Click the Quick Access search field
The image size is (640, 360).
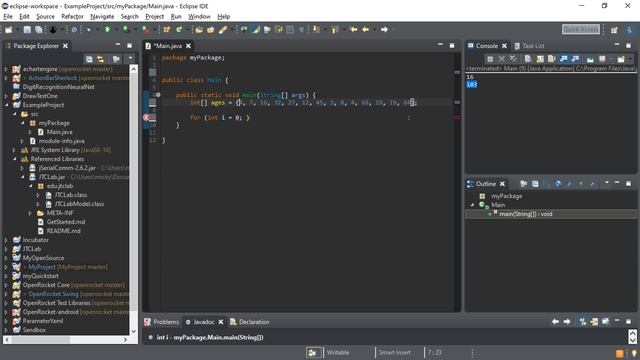pyautogui.click(x=580, y=29)
